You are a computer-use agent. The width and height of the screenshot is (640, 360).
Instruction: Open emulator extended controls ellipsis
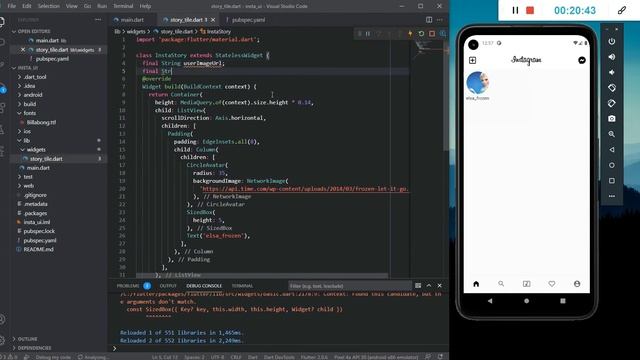pos(611,196)
